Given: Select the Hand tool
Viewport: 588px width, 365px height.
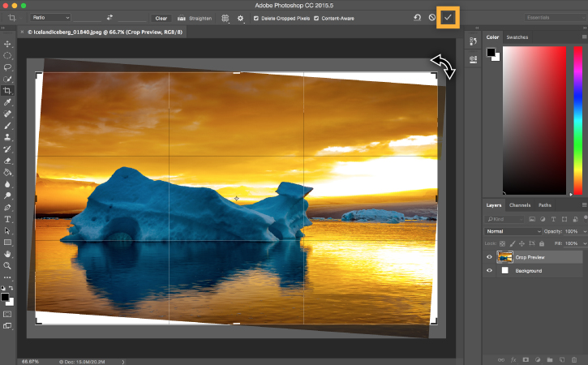Looking at the screenshot, I should 7,254.
